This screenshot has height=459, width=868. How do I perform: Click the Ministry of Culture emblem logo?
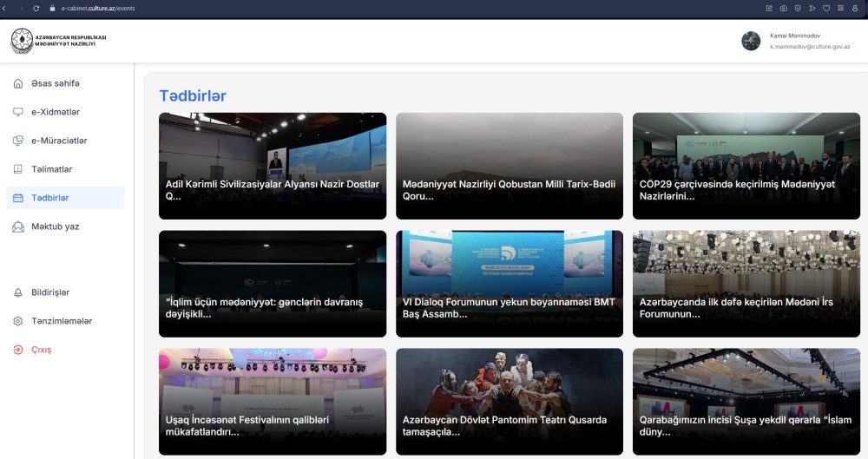coord(22,41)
